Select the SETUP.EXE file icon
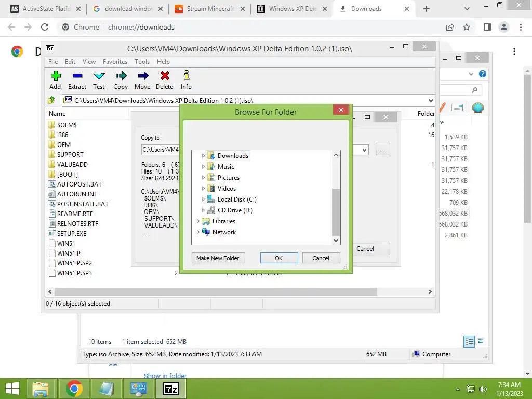The width and height of the screenshot is (532, 399). [52, 233]
